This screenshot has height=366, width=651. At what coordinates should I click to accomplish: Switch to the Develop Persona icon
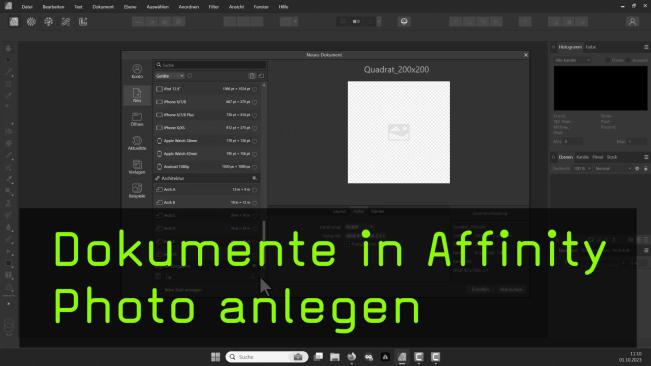[49, 22]
